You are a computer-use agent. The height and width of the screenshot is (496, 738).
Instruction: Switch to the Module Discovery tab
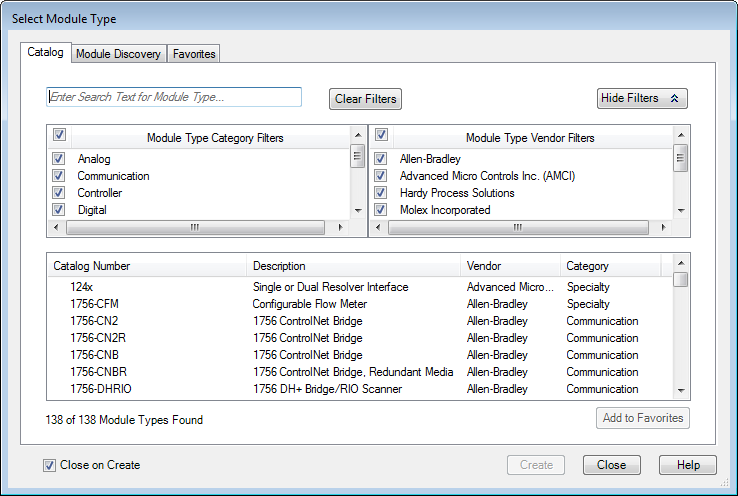(118, 54)
